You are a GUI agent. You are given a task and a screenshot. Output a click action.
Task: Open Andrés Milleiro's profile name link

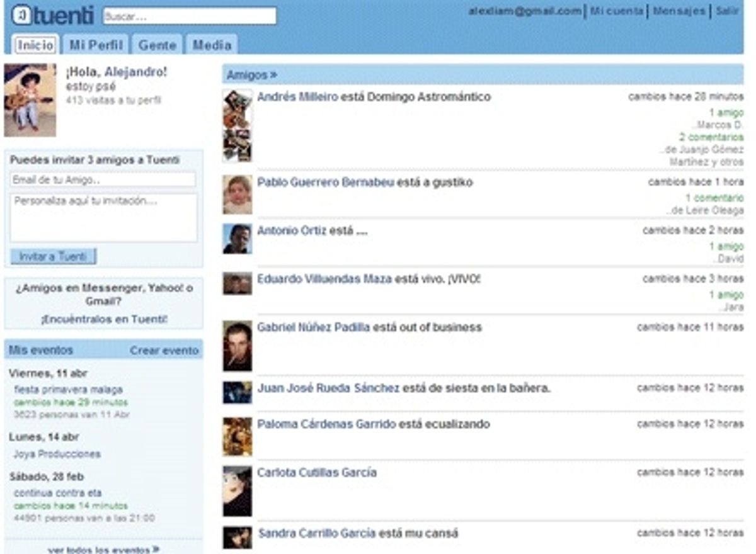(x=297, y=97)
